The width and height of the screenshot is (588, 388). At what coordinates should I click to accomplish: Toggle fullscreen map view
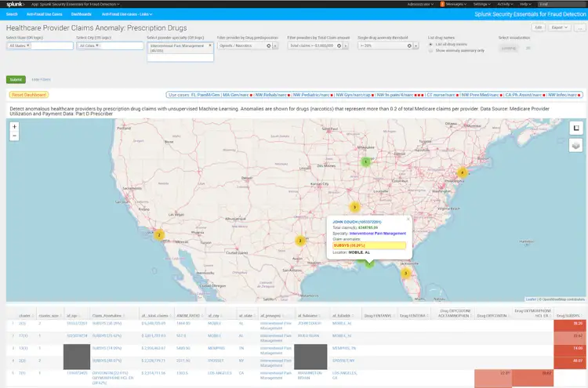pos(575,128)
